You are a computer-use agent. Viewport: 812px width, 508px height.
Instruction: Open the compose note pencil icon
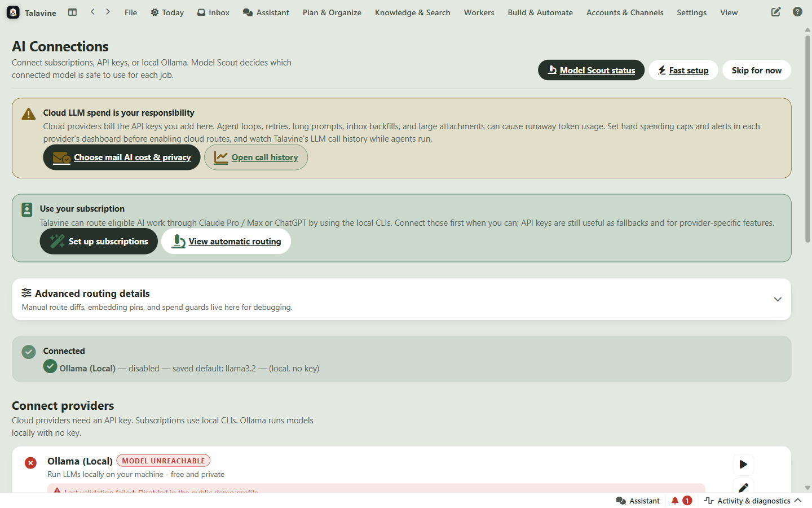(776, 12)
